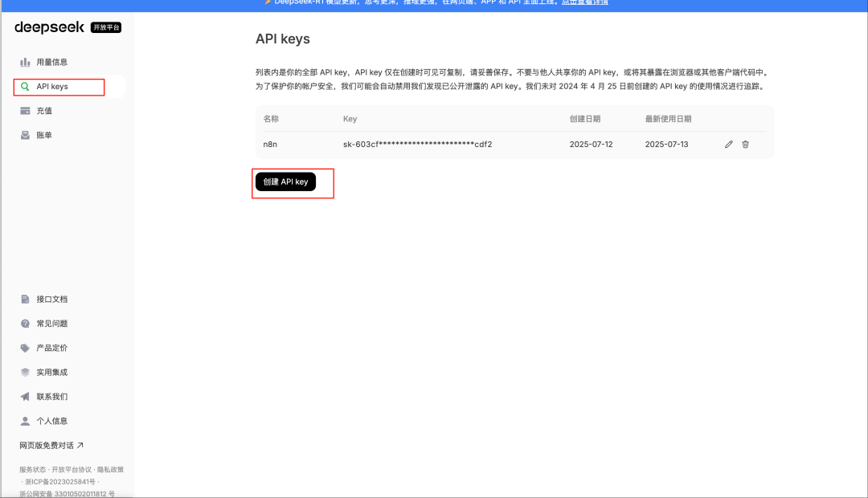Click the Key column header

[x=350, y=119]
